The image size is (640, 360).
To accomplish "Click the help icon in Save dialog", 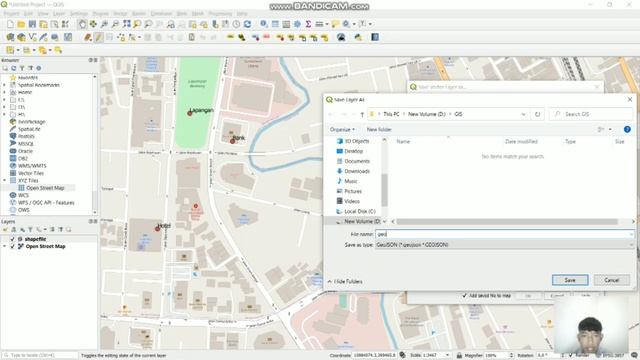I will click(627, 129).
